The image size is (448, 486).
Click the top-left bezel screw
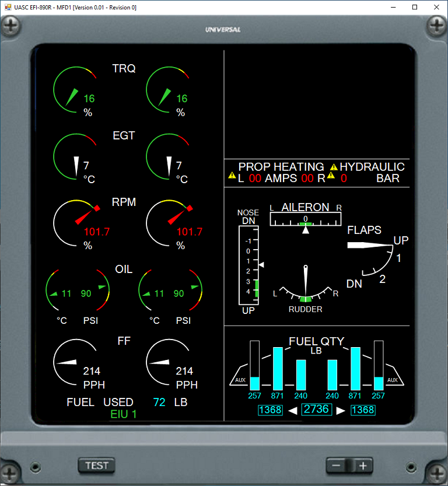tap(12, 26)
